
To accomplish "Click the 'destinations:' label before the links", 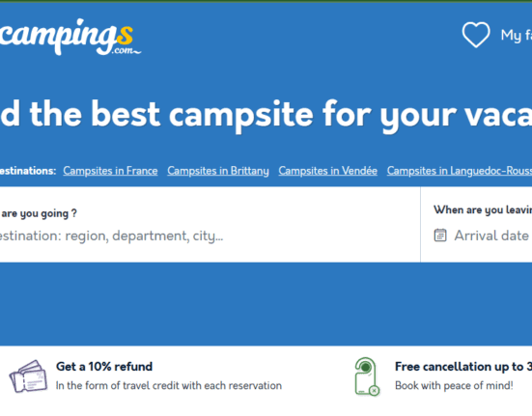I will coord(28,171).
